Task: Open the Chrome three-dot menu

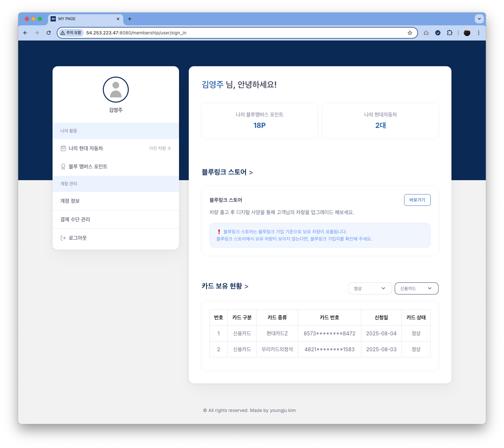Action: [x=479, y=33]
